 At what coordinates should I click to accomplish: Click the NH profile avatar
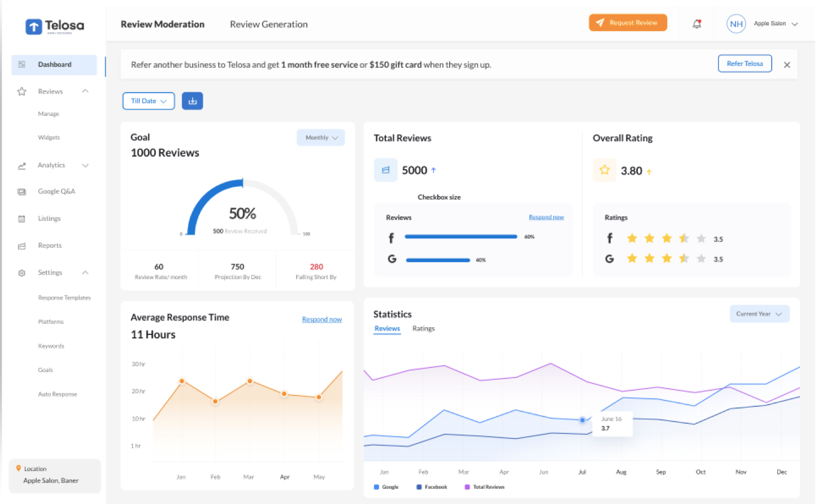(x=736, y=24)
